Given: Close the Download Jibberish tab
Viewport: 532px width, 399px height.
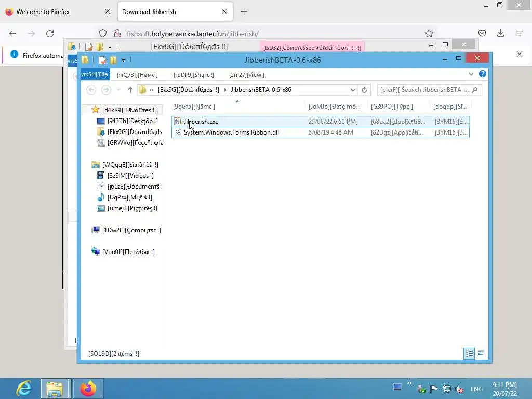Looking at the screenshot, I should click(x=224, y=11).
